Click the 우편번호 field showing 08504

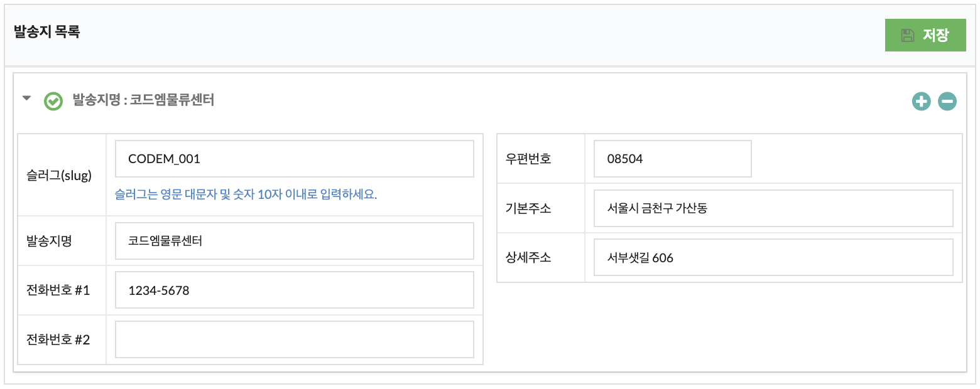[673, 159]
